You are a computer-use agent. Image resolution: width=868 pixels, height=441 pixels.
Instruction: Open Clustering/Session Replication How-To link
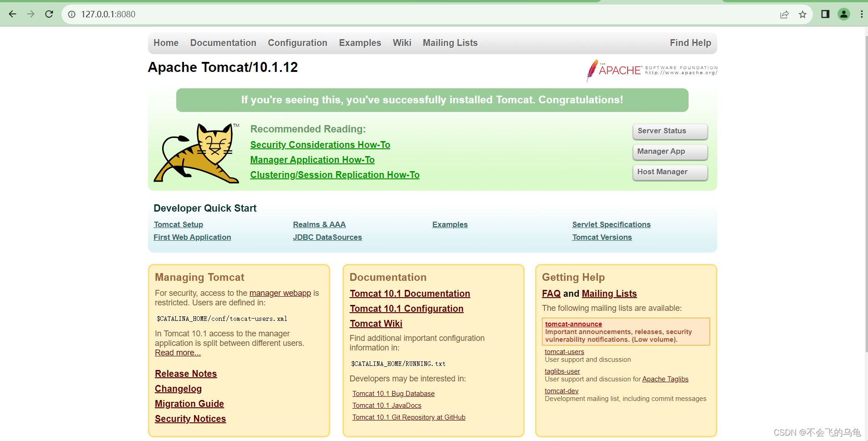click(x=335, y=175)
